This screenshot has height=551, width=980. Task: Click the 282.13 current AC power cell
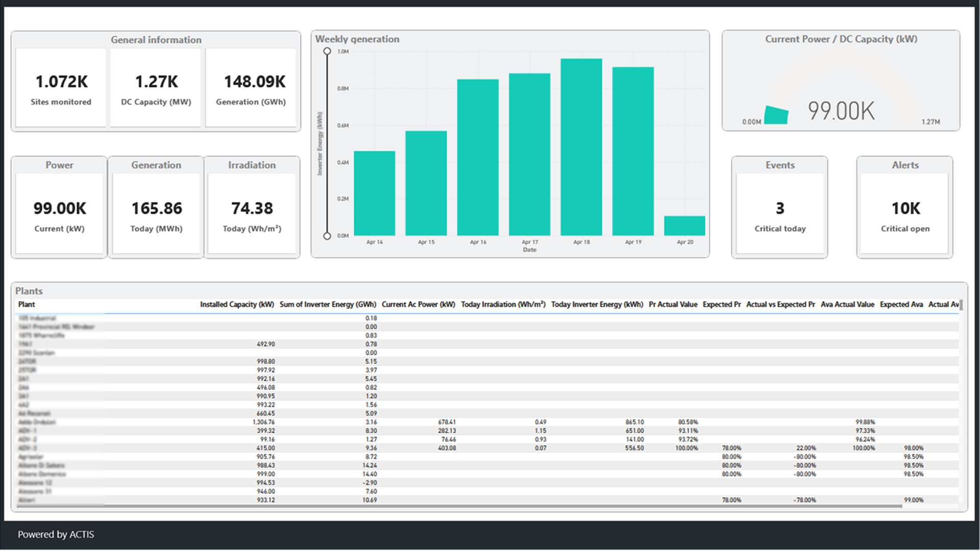click(x=447, y=431)
